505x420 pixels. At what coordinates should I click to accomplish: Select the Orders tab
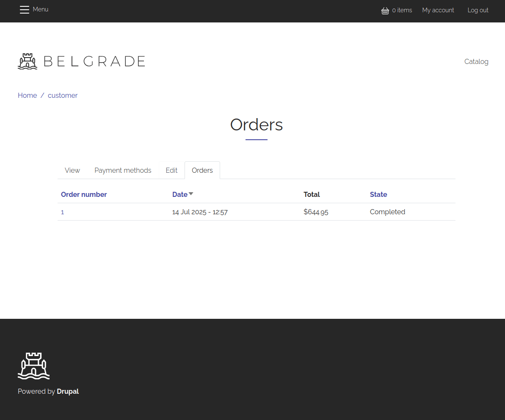pyautogui.click(x=202, y=170)
